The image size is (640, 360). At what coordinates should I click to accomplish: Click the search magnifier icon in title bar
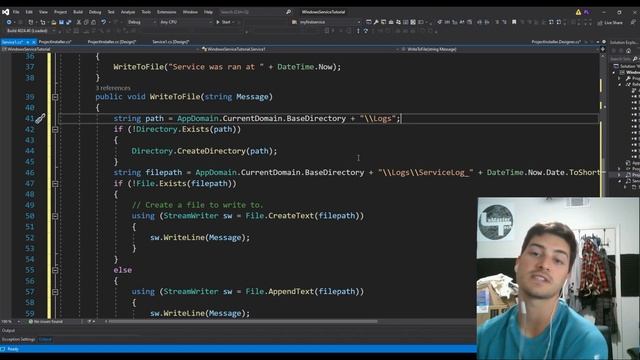pyautogui.click(x=288, y=12)
